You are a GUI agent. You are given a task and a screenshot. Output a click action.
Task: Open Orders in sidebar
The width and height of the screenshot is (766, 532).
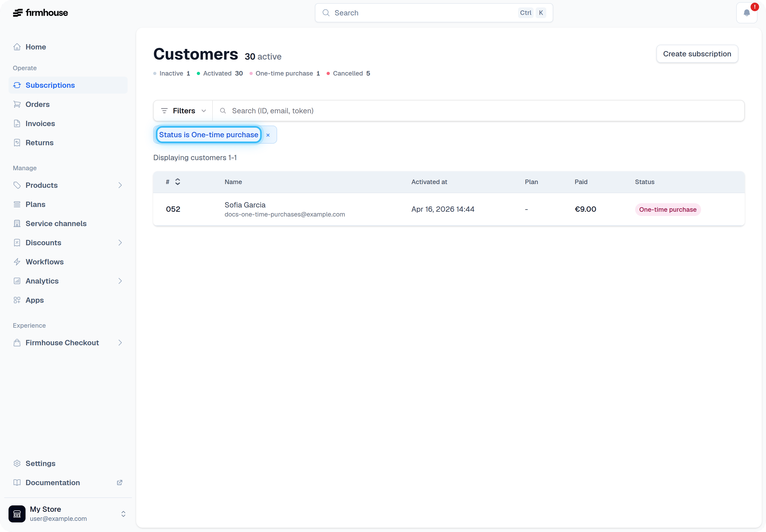68,104
